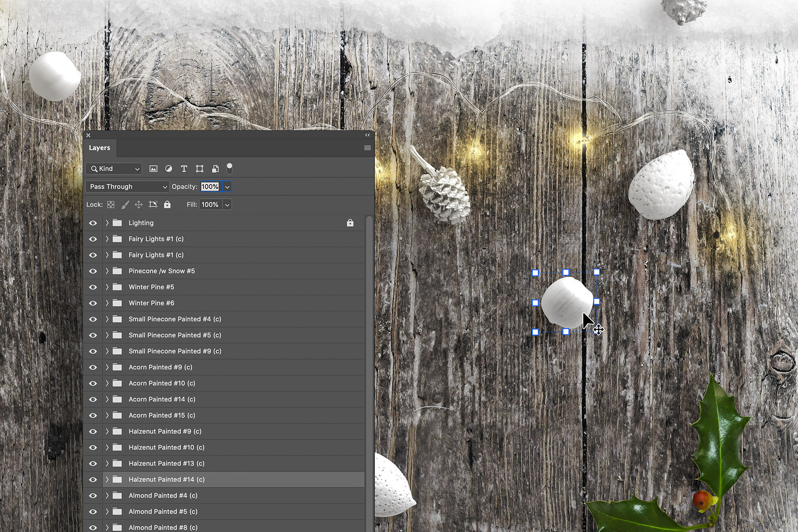Hide the Lighting layer group
This screenshot has width=798, height=532.
click(93, 223)
